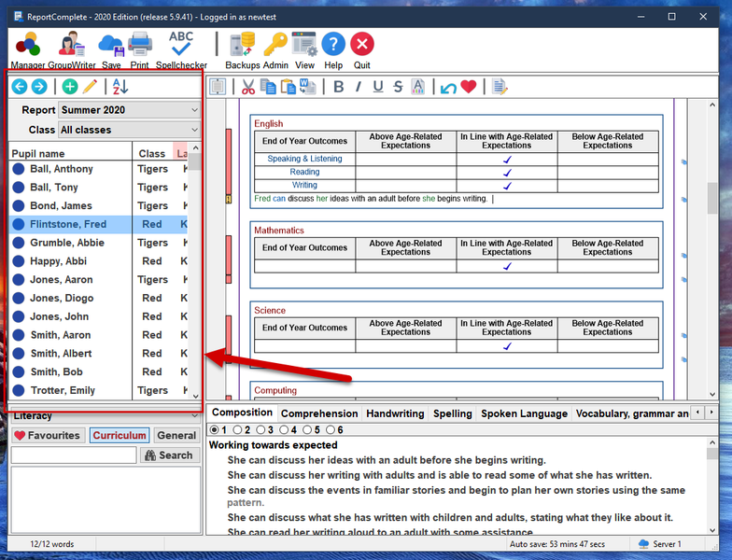Open the text highlight colour tool

(418, 87)
